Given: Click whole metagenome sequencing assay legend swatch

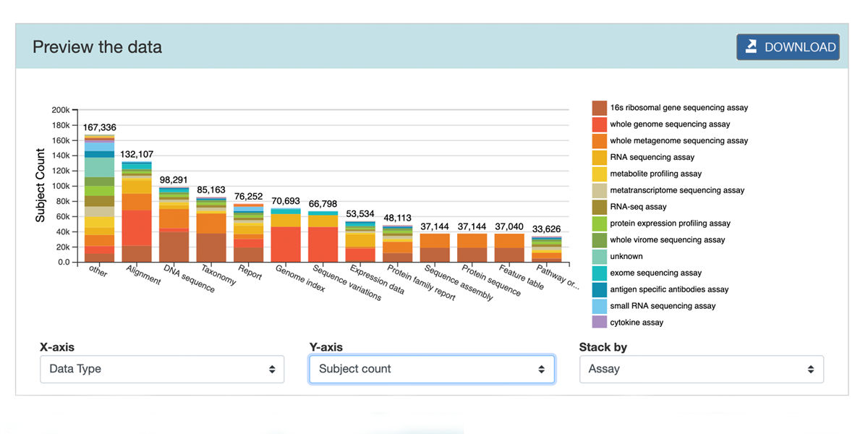Looking at the screenshot, I should tap(599, 141).
